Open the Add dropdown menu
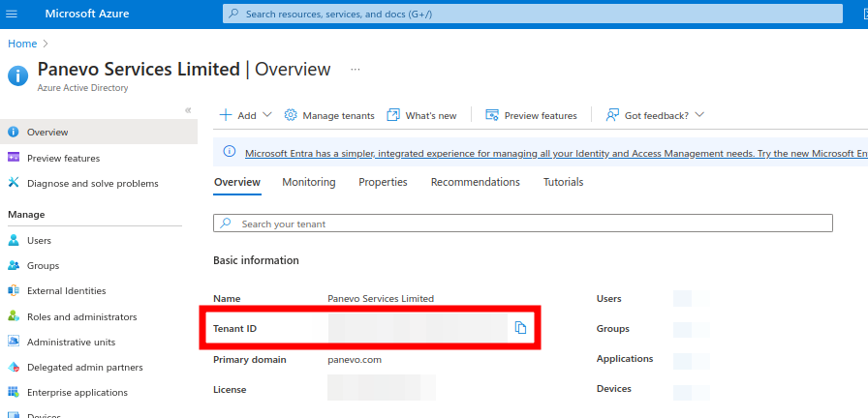868x418 pixels. coord(246,115)
